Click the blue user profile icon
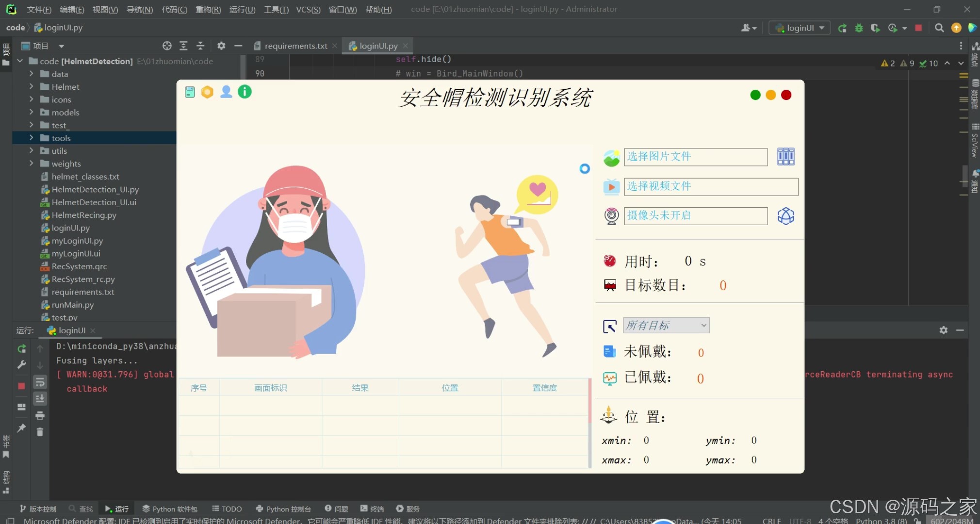This screenshot has width=980, height=524. click(226, 92)
